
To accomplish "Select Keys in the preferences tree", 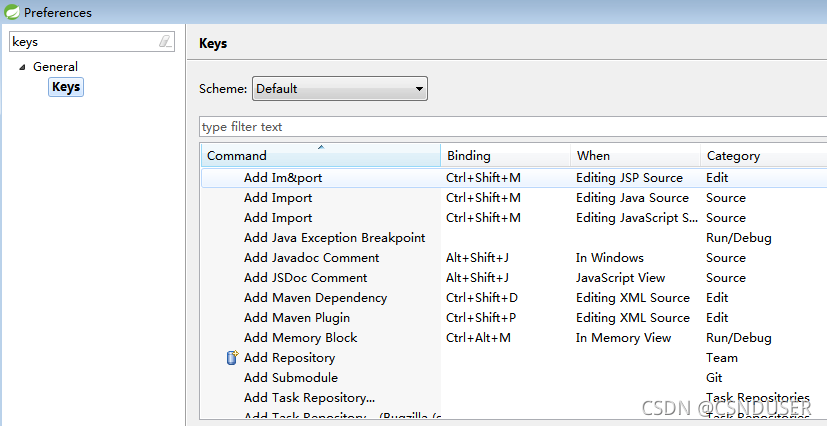I will pyautogui.click(x=66, y=87).
